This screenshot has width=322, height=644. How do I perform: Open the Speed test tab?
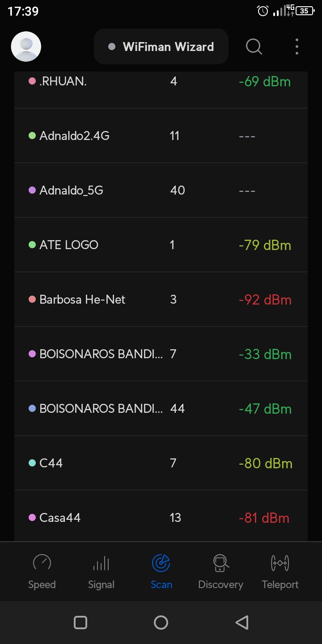(x=42, y=571)
